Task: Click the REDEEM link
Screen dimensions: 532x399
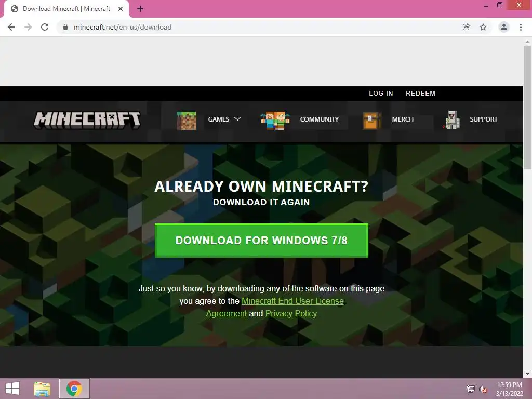Action: pos(420,94)
